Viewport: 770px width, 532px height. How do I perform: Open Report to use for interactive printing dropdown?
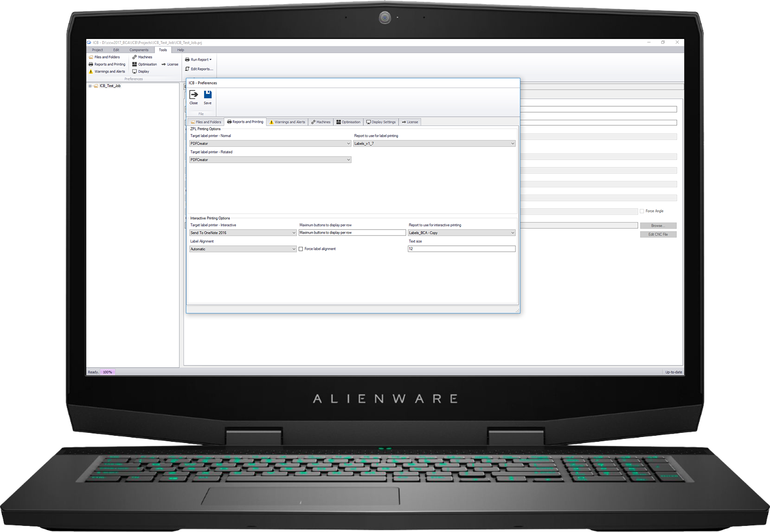point(462,233)
